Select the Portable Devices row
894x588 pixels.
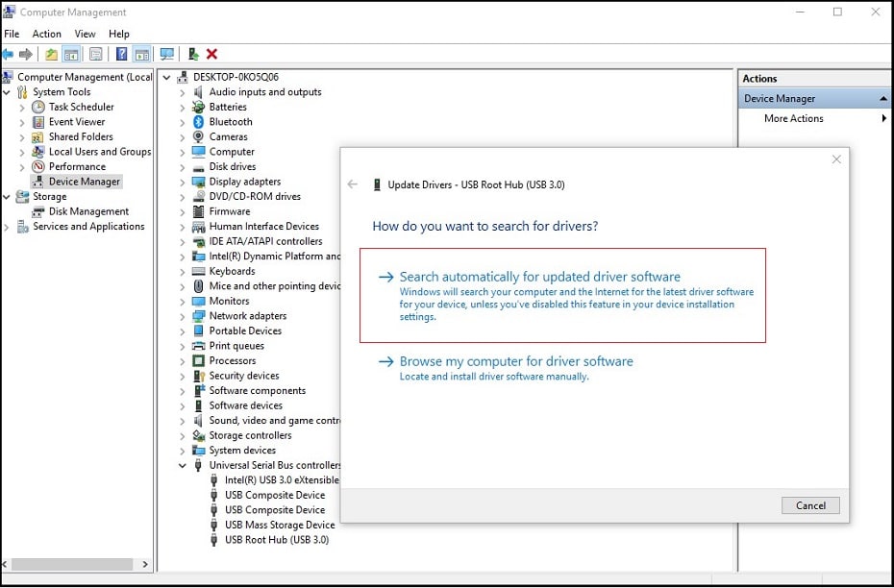pos(245,331)
